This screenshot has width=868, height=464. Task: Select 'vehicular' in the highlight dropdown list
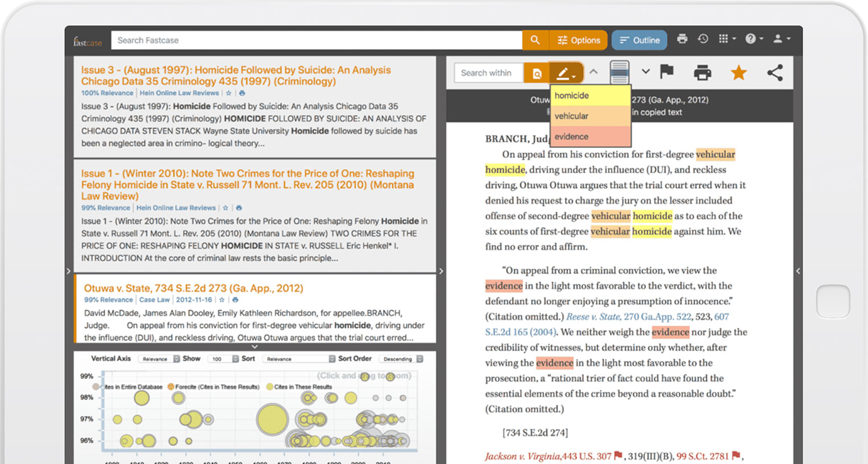[x=590, y=116]
